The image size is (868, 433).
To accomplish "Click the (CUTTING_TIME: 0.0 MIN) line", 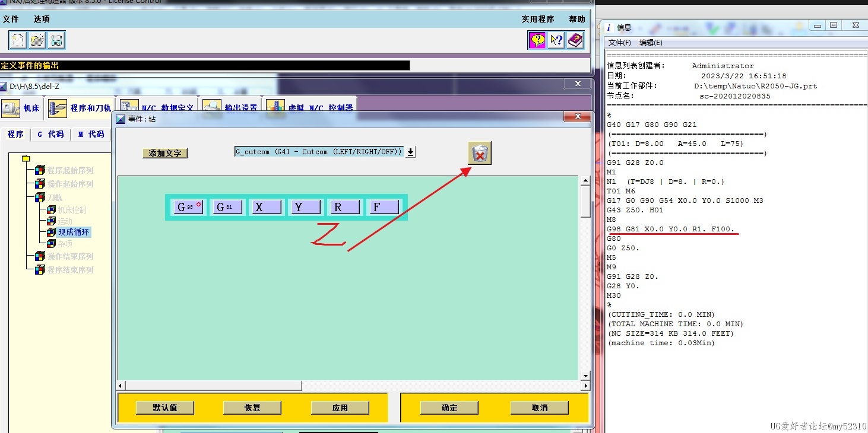I will (x=661, y=314).
